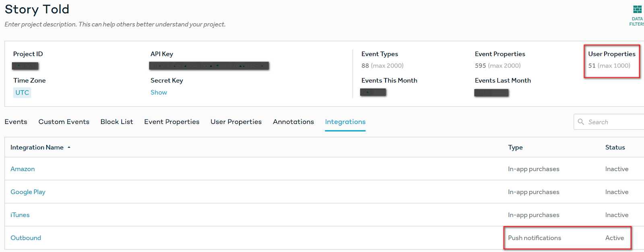Open the Google Play integration
The height and width of the screenshot is (252, 644).
(x=28, y=192)
